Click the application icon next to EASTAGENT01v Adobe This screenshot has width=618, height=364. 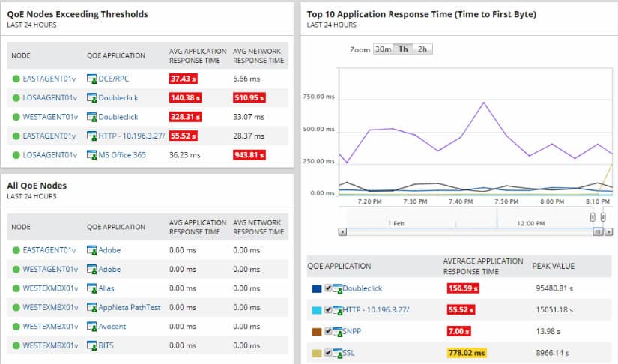point(91,250)
